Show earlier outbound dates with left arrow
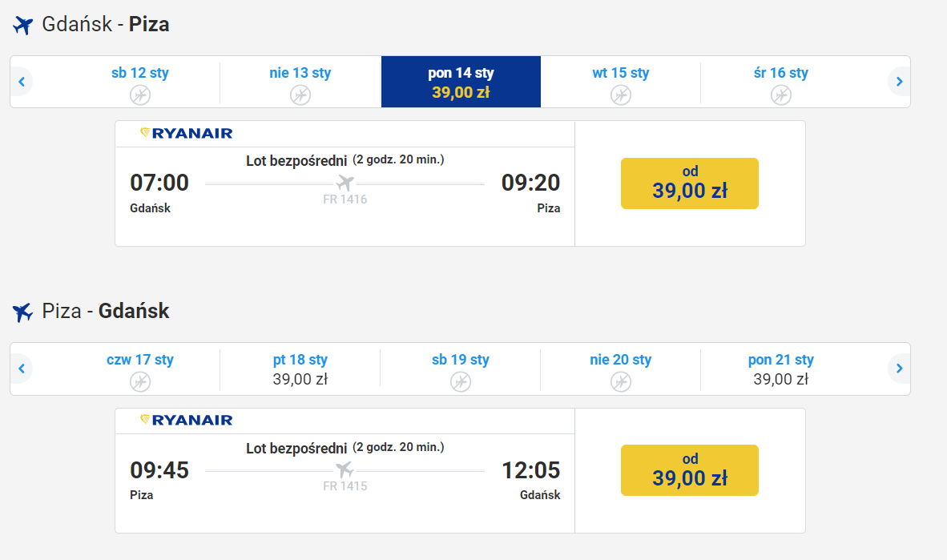Viewport: 947px width, 560px height. click(22, 82)
